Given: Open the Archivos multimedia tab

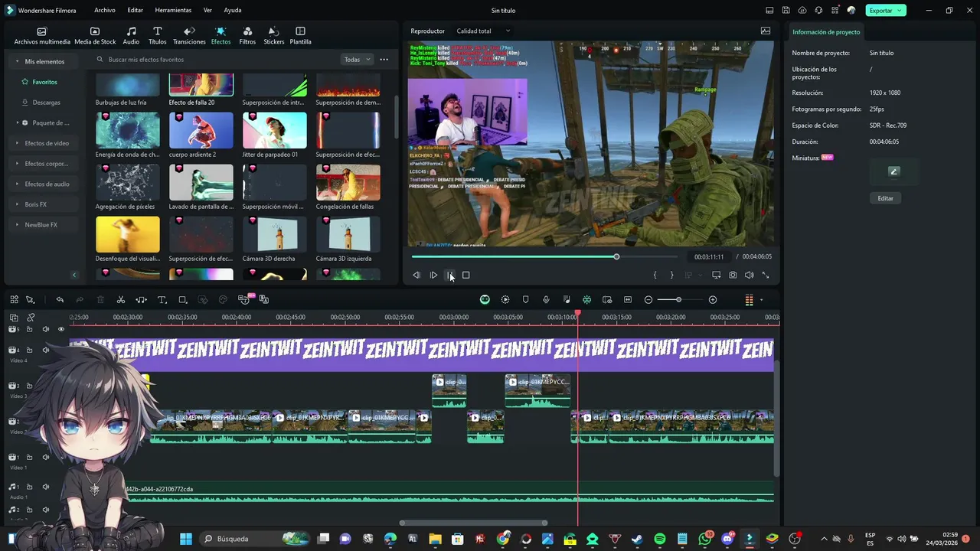Looking at the screenshot, I should tap(42, 36).
